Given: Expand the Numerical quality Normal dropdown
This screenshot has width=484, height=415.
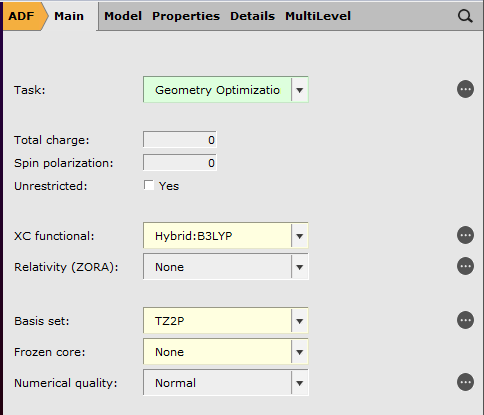Looking at the screenshot, I should tap(226, 383).
